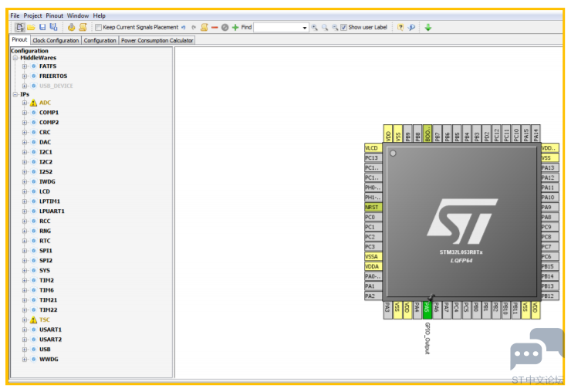Open the Pinout menu
The image size is (571, 392).
(x=55, y=15)
